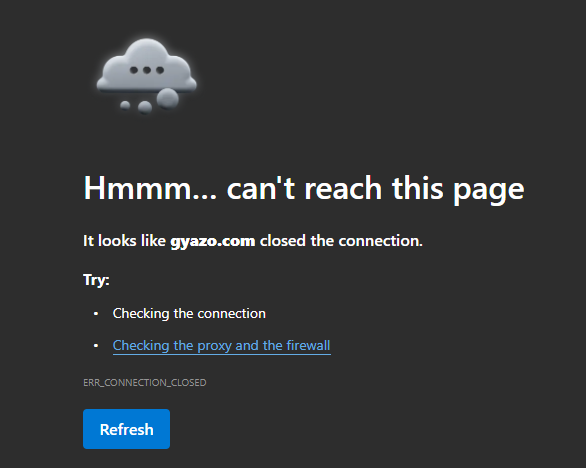Select the bullet before 'Checking the connection'
The image size is (586, 468).
(x=96, y=314)
